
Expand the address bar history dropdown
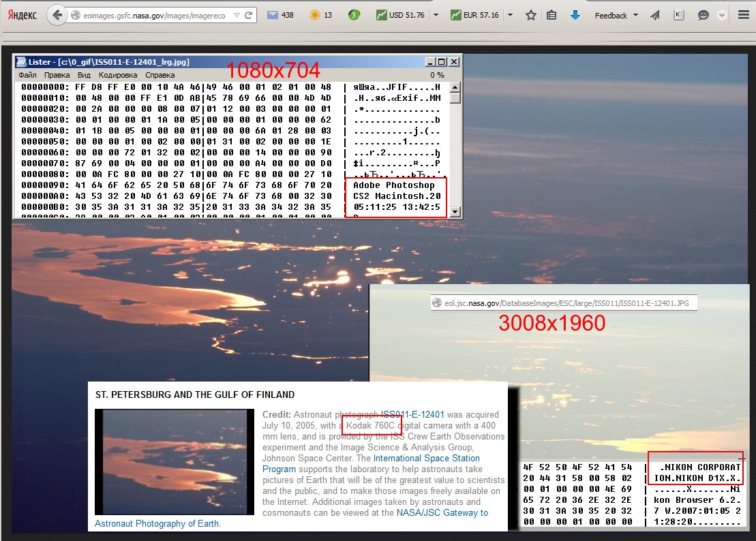pyautogui.click(x=237, y=16)
